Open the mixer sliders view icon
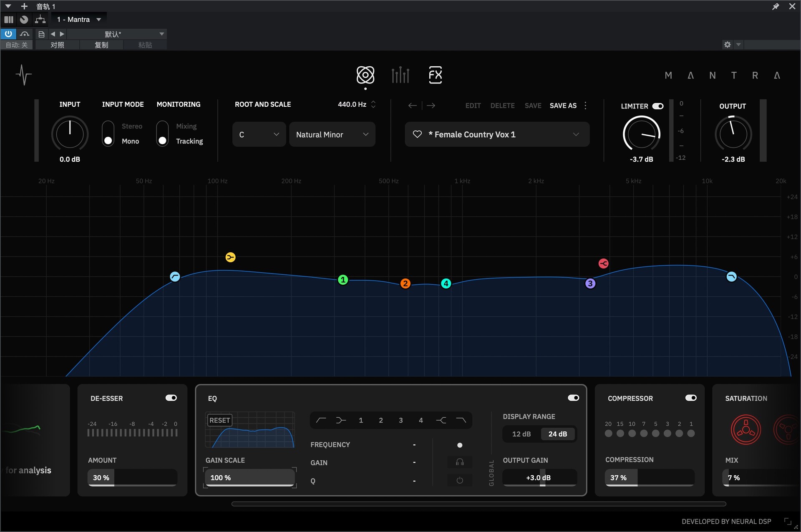Screen dimensions: 801x532 coord(400,75)
